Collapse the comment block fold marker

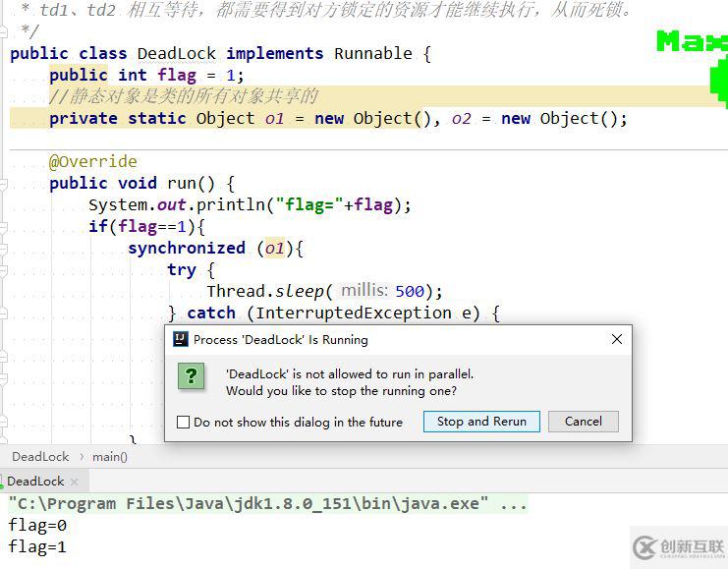3,31
